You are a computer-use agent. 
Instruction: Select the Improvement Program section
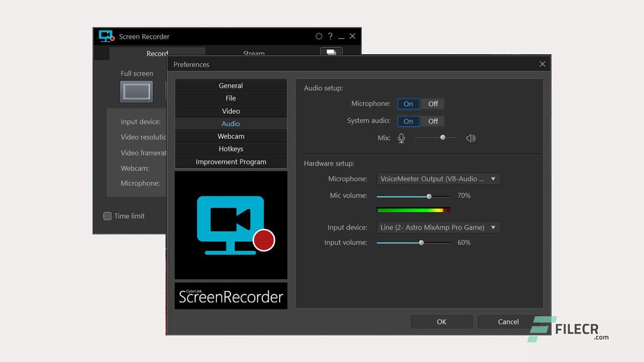pyautogui.click(x=230, y=161)
